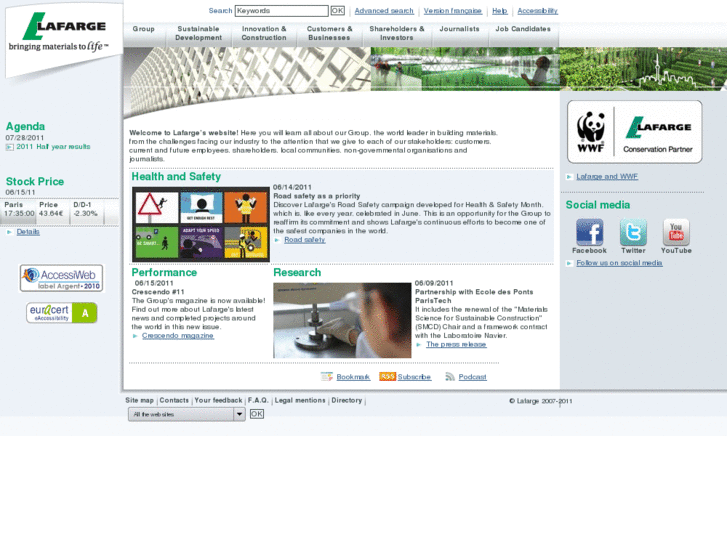Open the Shareholders & Investors menu
Screen dimensions: 727x545
396,33
